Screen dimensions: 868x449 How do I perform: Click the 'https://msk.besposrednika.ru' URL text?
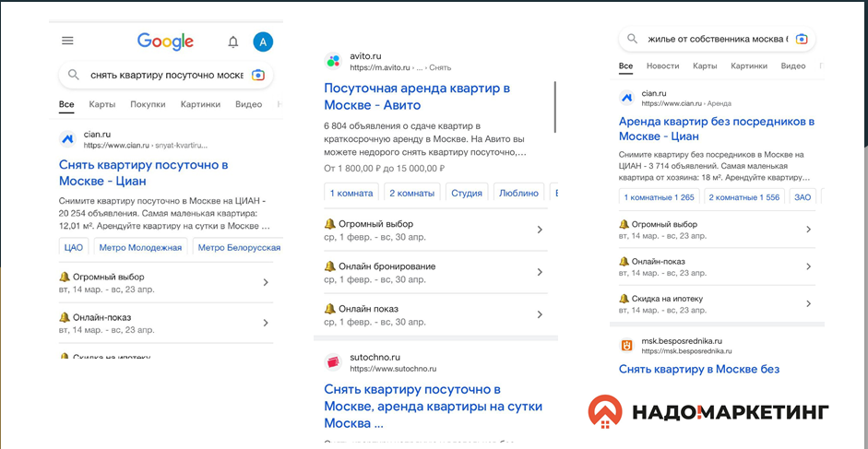point(686,351)
